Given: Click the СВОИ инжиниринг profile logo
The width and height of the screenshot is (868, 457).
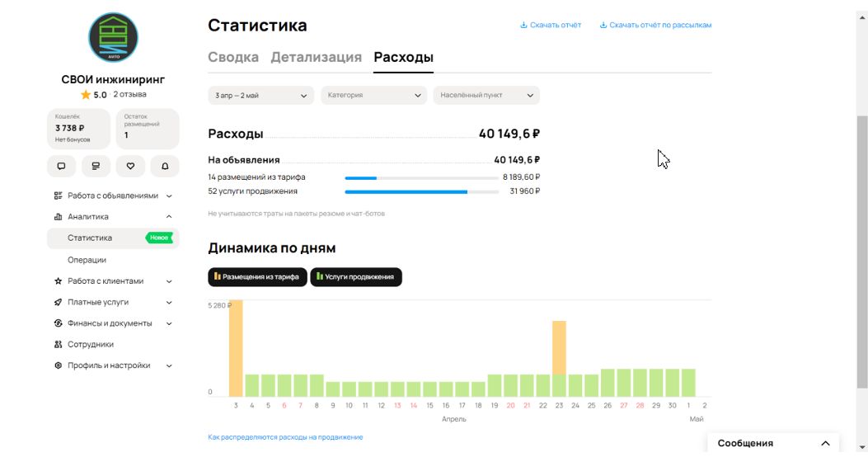Looking at the screenshot, I should tap(113, 37).
